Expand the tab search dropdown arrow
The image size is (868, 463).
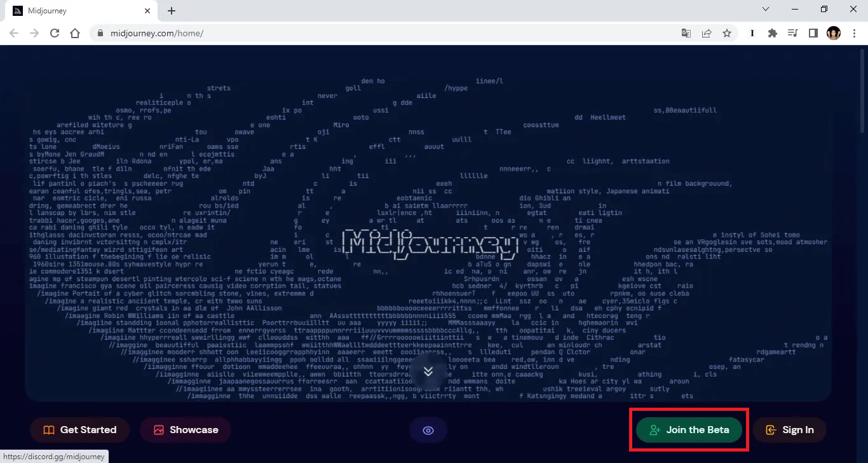tap(766, 9)
